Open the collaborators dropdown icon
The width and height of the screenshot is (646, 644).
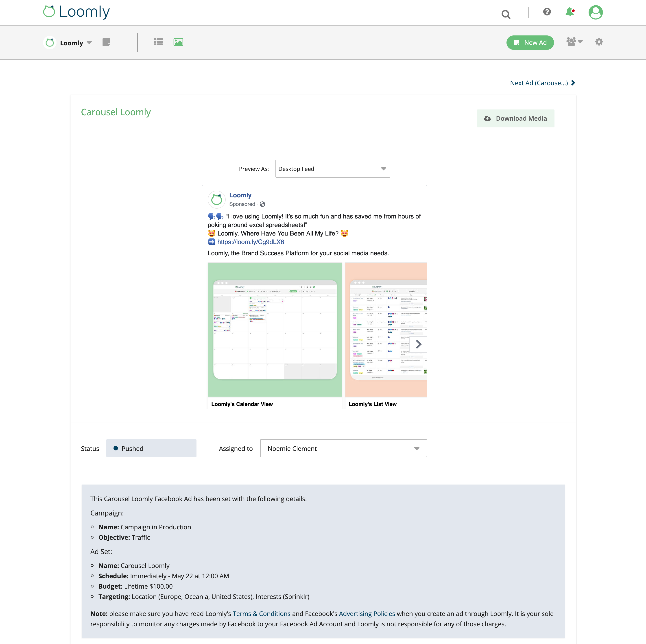tap(574, 42)
